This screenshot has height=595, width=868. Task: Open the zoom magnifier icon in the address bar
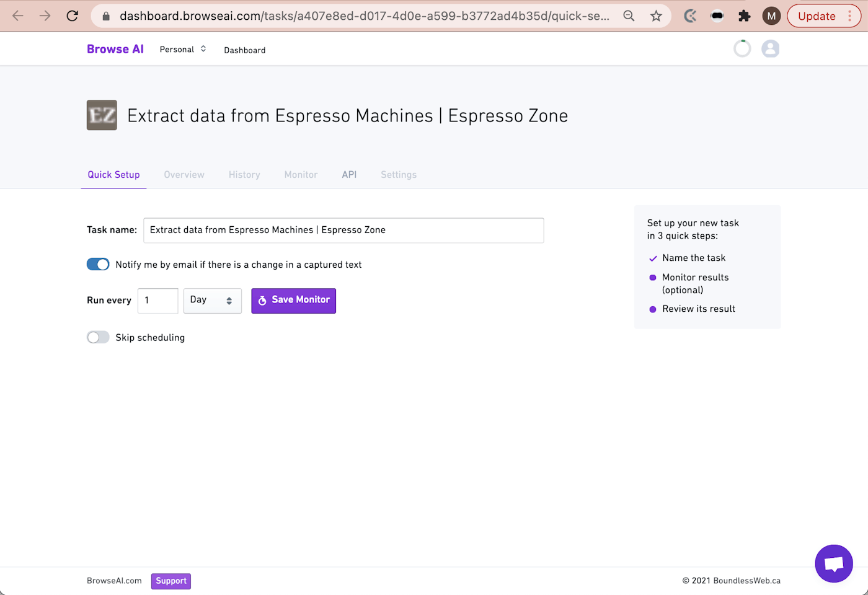point(629,16)
